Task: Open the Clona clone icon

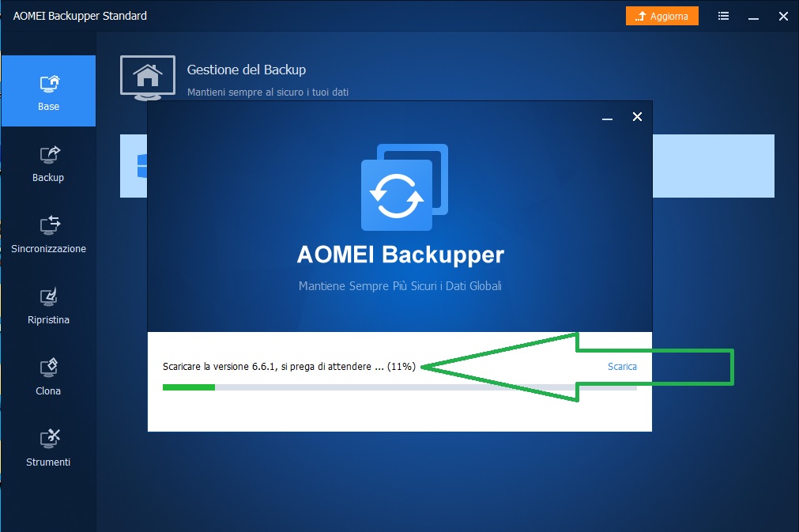Action: coord(48,368)
